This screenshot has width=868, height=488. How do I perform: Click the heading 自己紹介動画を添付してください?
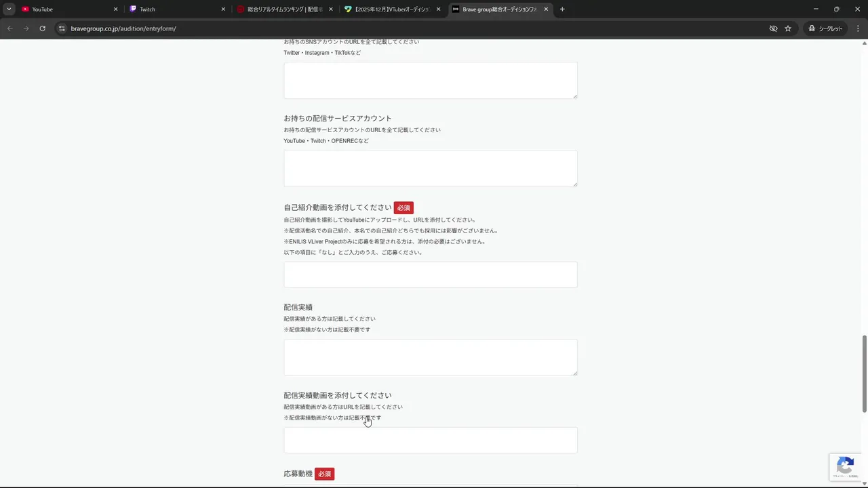(x=338, y=208)
